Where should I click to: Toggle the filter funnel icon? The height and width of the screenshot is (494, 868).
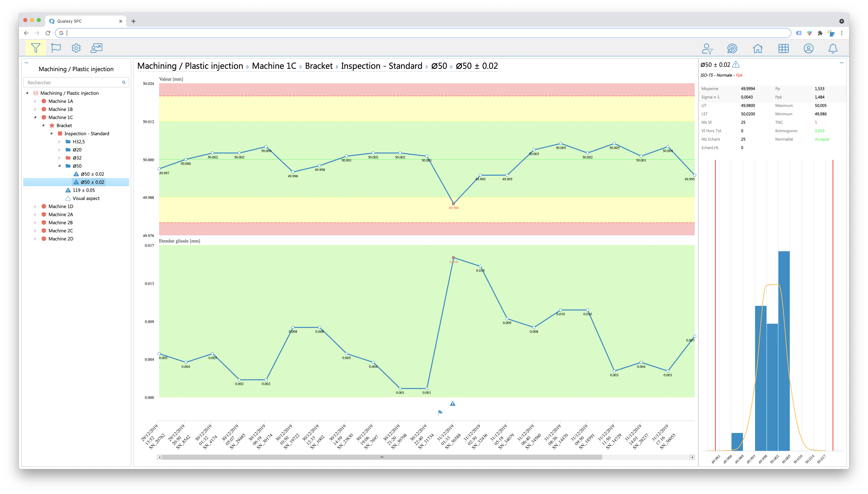tap(35, 48)
